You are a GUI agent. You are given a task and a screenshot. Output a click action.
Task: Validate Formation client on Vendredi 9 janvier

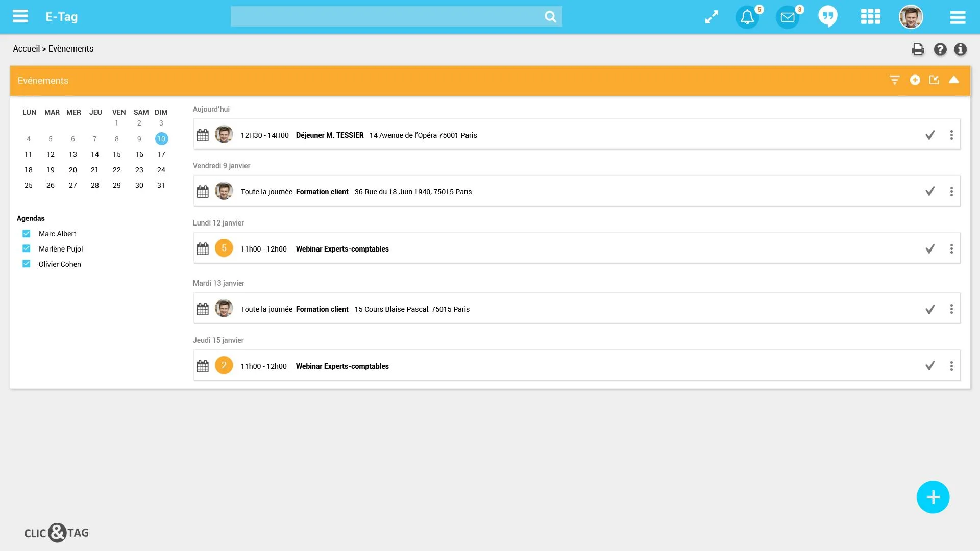click(930, 191)
